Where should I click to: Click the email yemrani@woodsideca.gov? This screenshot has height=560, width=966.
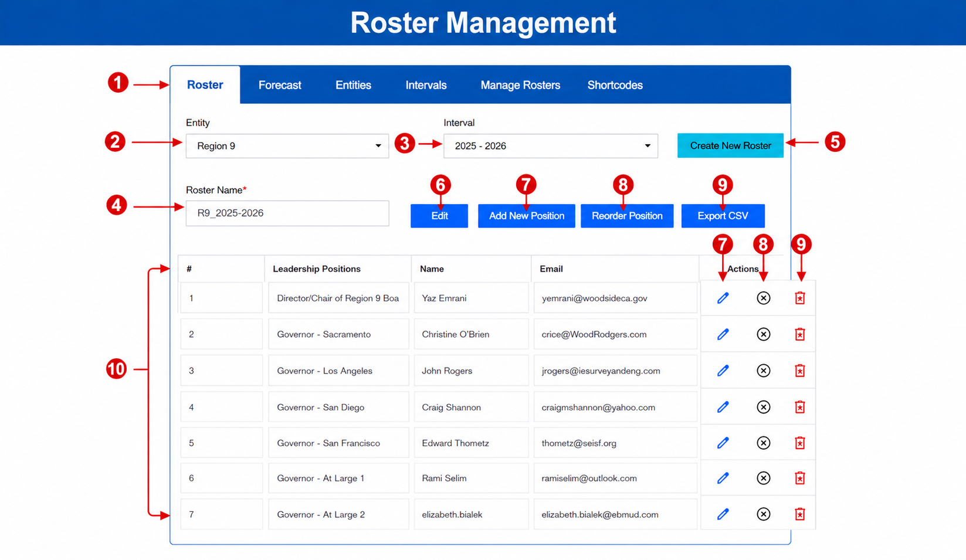pos(594,298)
